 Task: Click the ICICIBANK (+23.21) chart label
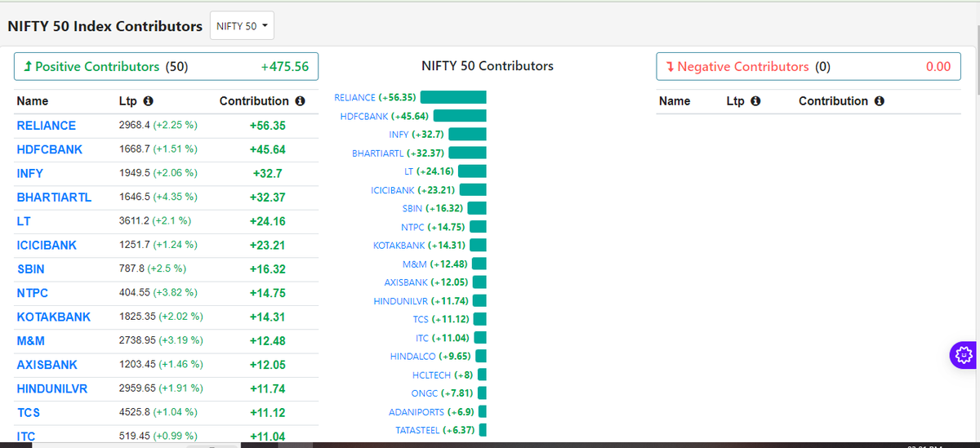click(x=412, y=190)
